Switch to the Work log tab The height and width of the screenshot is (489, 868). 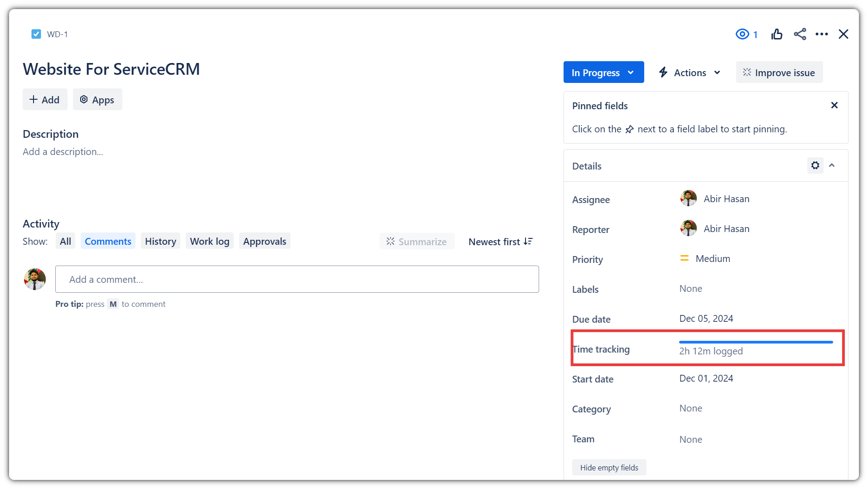(210, 241)
